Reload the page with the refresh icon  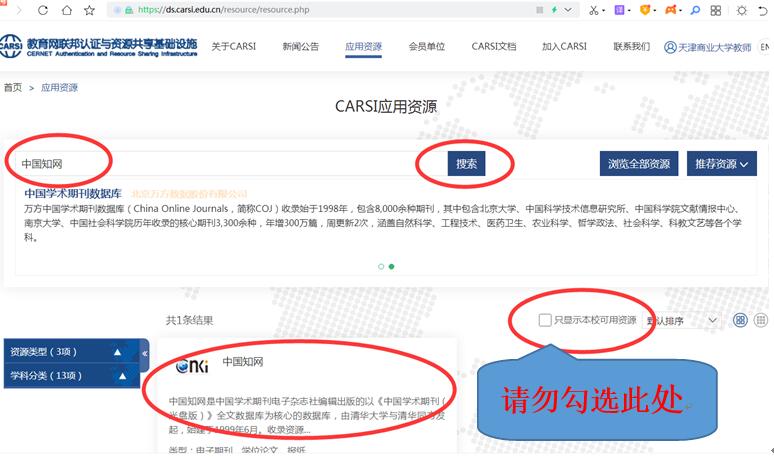(43, 10)
